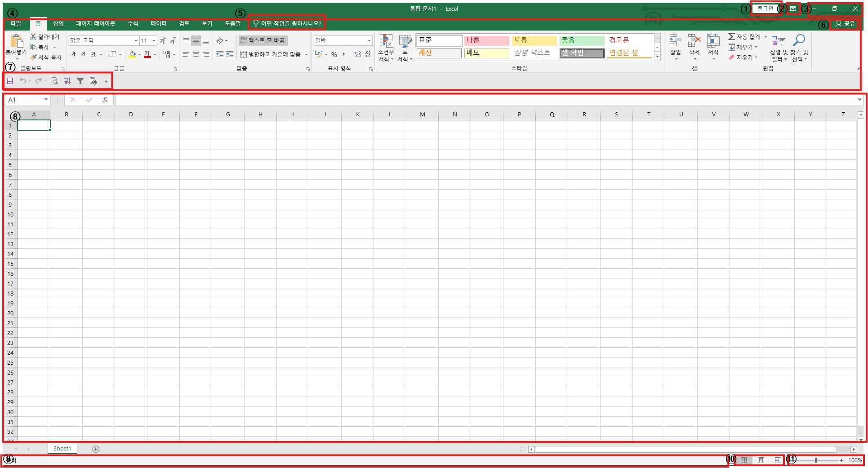Switch to Page Layout view in status bar
The width and height of the screenshot is (868, 468).
click(x=761, y=460)
